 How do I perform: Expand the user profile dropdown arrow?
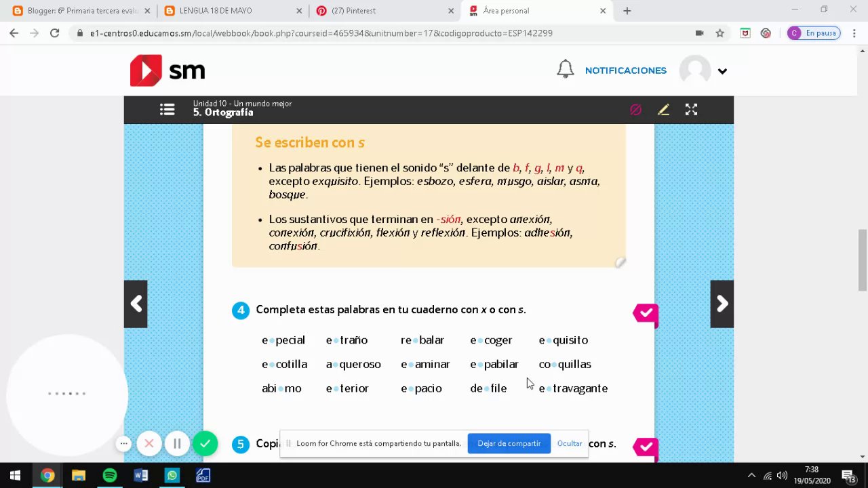click(x=722, y=71)
